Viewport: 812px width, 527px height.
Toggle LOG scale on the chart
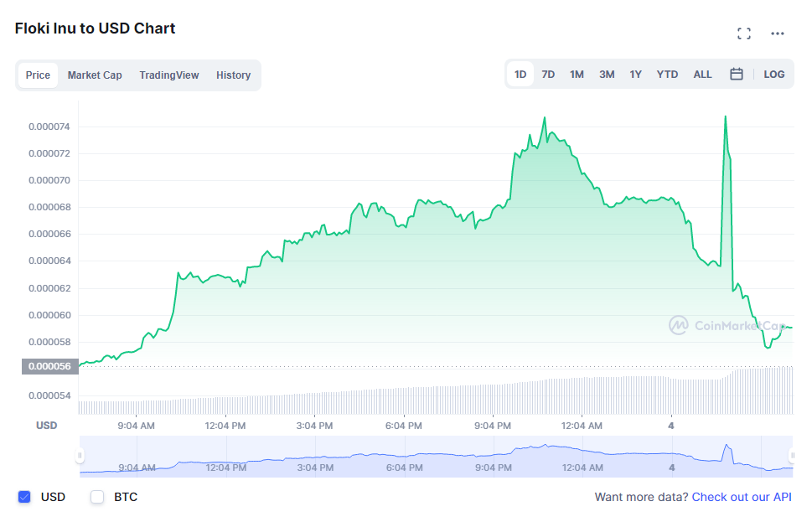point(773,75)
